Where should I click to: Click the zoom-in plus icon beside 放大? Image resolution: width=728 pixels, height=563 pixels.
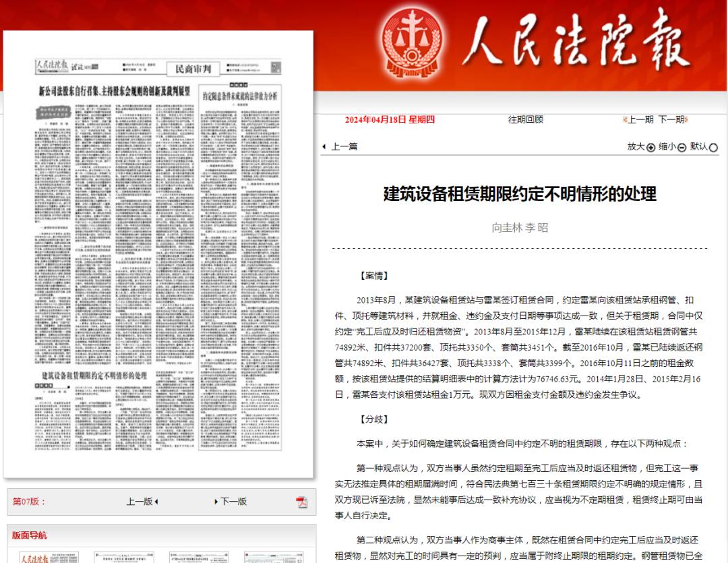pyautogui.click(x=651, y=148)
